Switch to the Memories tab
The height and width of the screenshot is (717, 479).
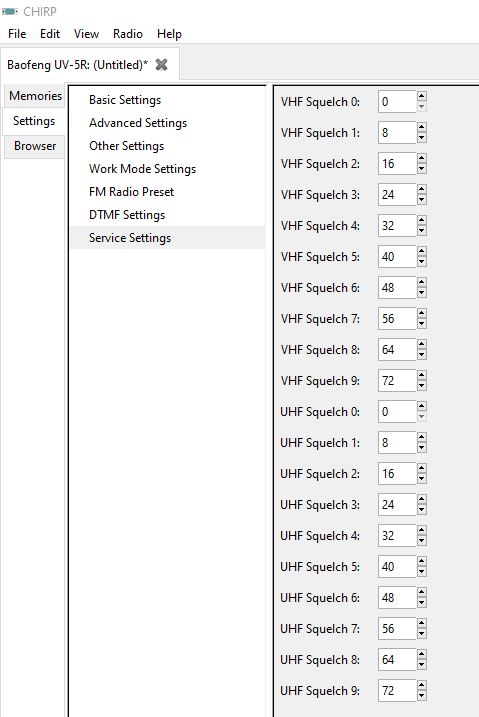[x=35, y=96]
